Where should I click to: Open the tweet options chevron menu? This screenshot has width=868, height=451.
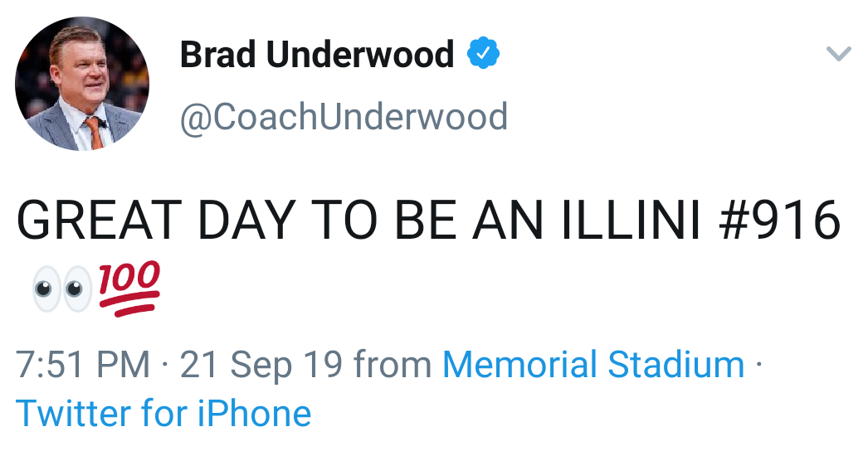tap(839, 55)
